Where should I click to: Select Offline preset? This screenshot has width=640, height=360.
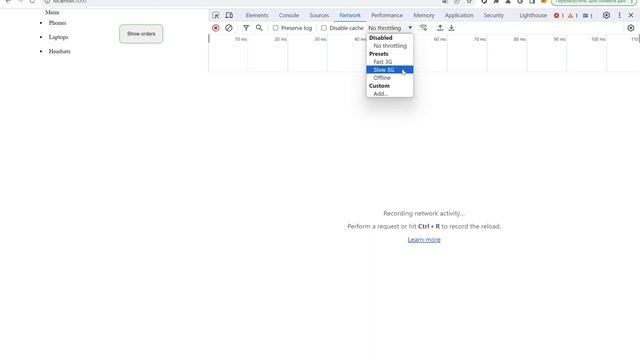pyautogui.click(x=390, y=78)
